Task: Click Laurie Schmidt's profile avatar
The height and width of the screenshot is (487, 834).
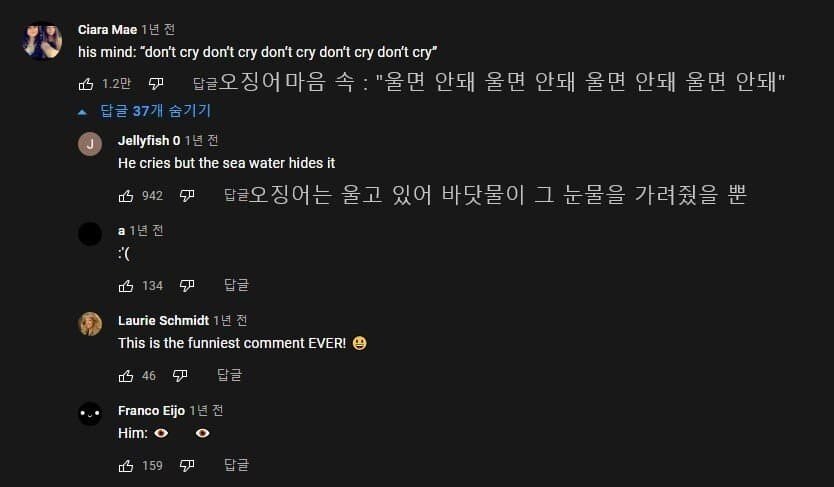Action: point(90,323)
